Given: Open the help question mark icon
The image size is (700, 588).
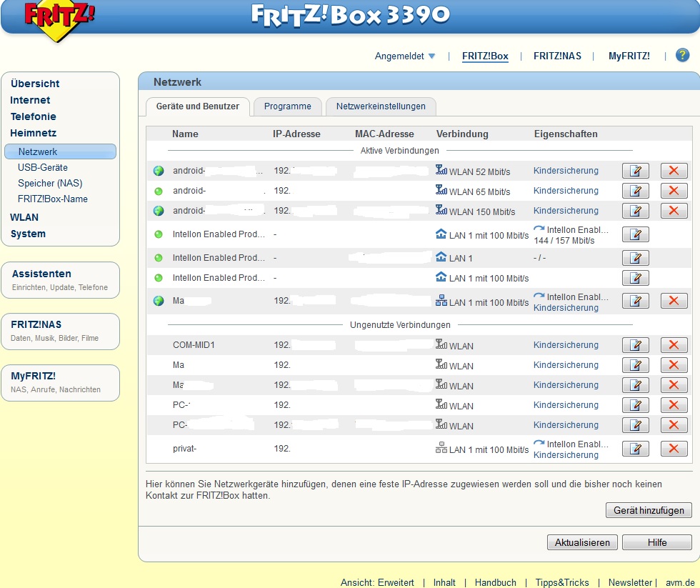Looking at the screenshot, I should tap(682, 55).
